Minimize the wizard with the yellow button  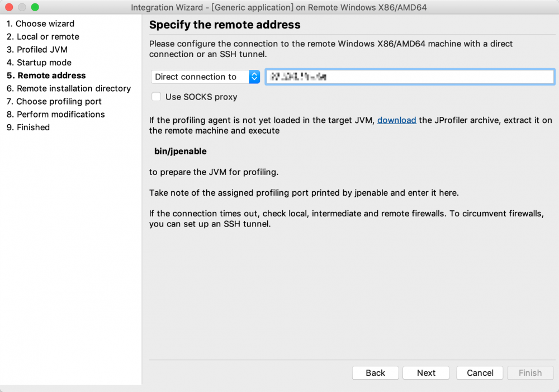22,7
